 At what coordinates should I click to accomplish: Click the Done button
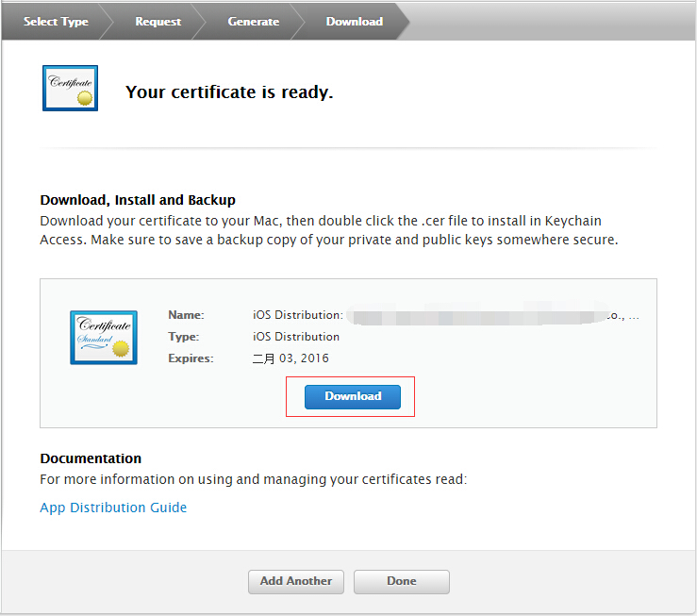click(402, 581)
